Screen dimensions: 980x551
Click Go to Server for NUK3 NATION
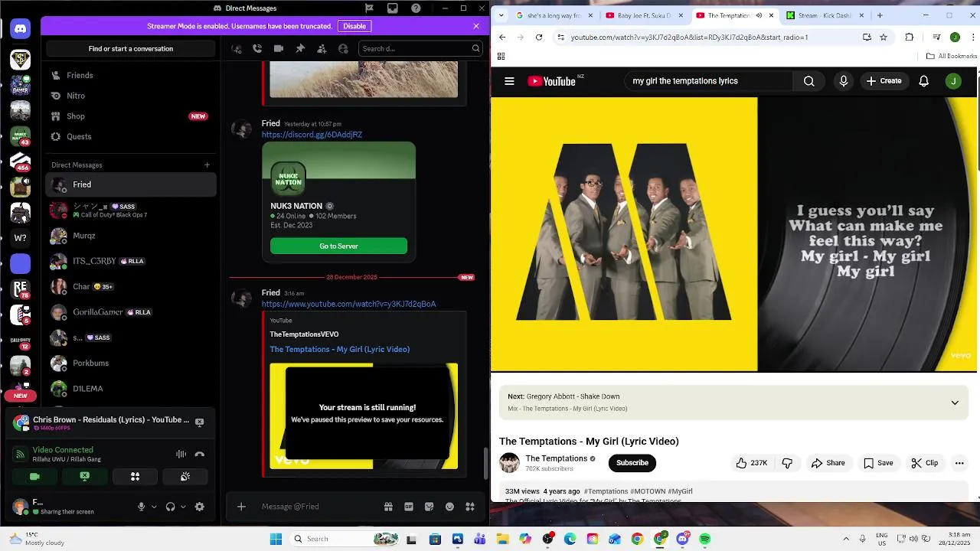pyautogui.click(x=338, y=246)
